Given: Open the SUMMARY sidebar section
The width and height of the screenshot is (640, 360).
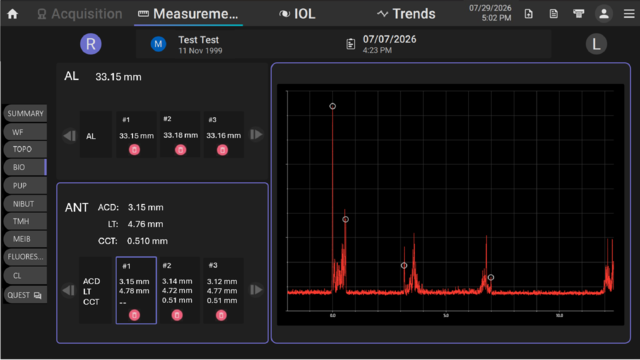Looking at the screenshot, I should coord(25,113).
